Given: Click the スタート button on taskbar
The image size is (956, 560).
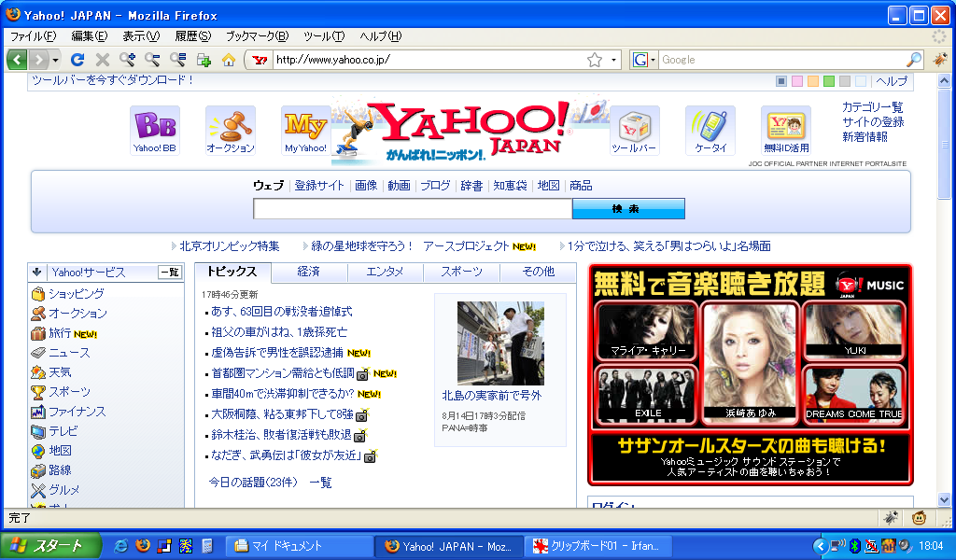Looking at the screenshot, I should (50, 545).
